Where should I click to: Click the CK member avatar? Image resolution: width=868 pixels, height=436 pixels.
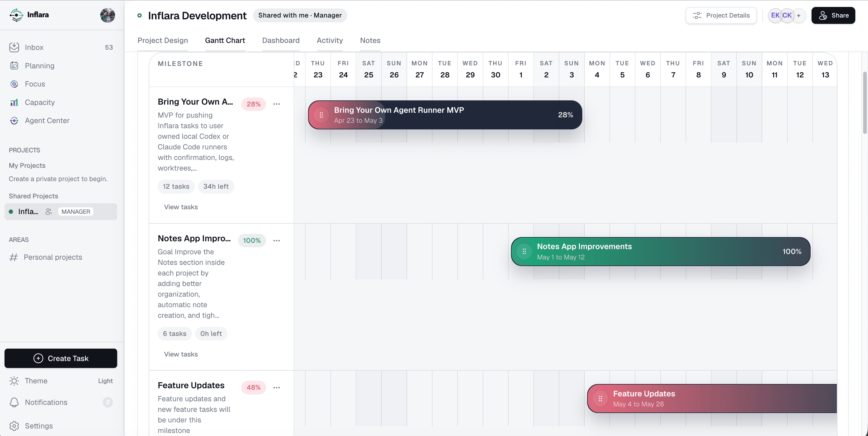coord(787,15)
